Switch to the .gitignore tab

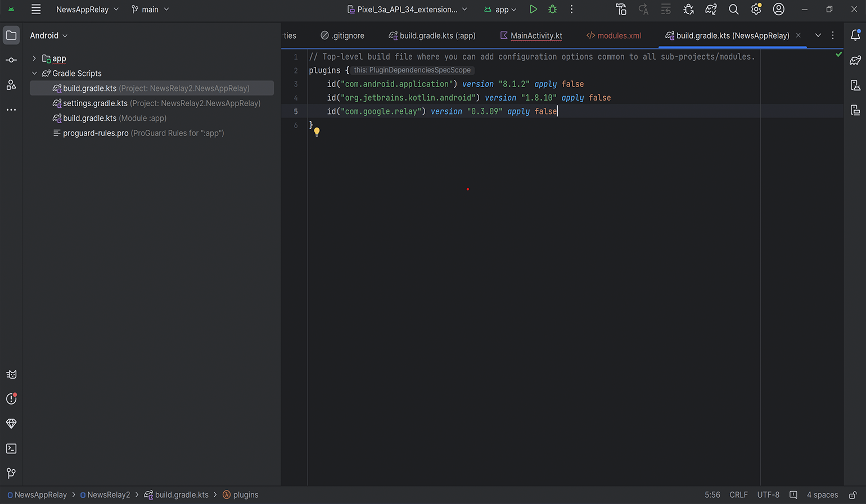point(342,35)
